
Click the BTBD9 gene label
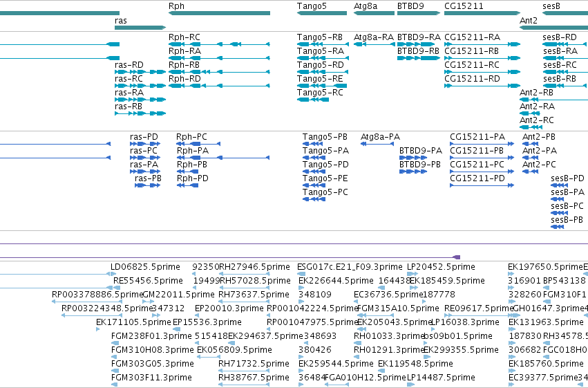point(410,6)
